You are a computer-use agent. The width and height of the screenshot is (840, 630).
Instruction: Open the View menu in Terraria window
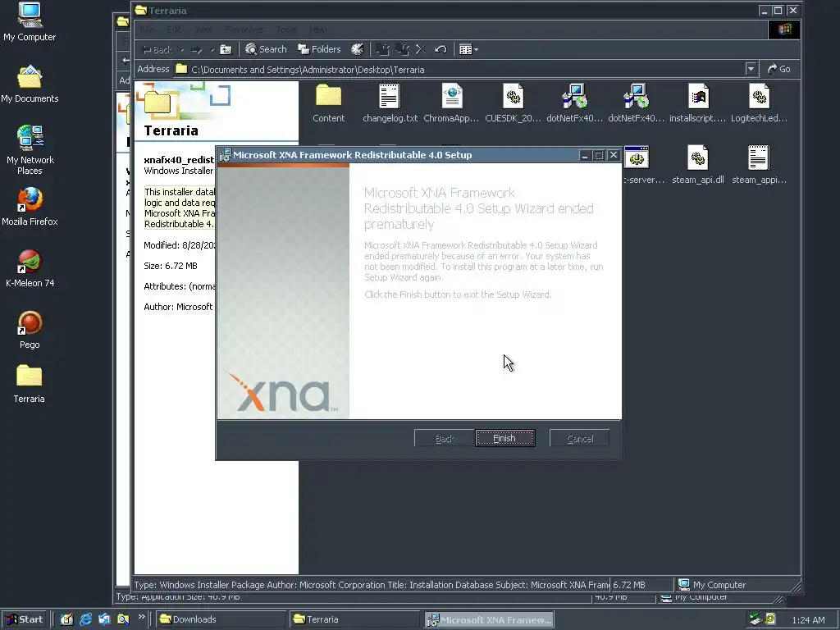203,30
